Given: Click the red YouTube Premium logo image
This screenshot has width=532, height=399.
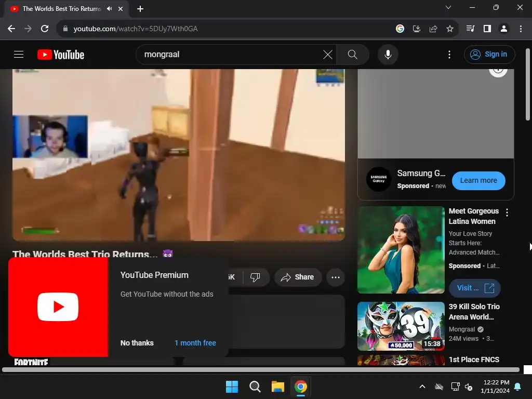Looking at the screenshot, I should point(58,307).
